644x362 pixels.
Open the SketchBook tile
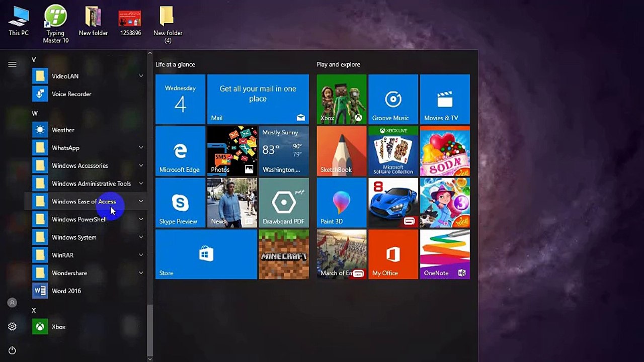pos(342,151)
